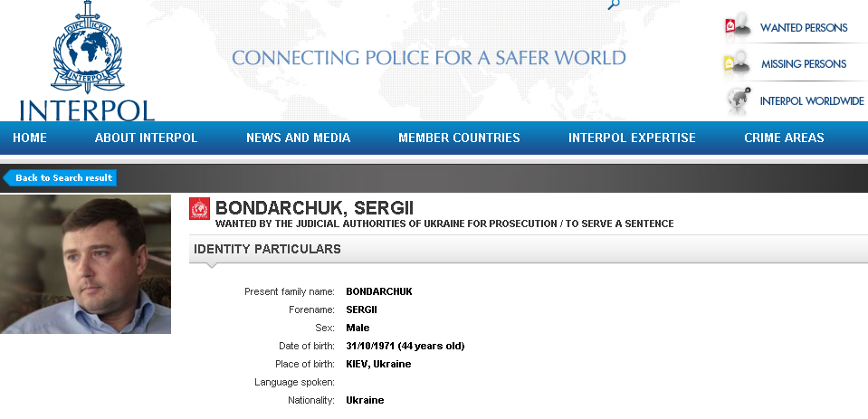This screenshot has height=419, width=868.
Task: Go to the Interpol Worldwide text link
Action: [x=811, y=100]
